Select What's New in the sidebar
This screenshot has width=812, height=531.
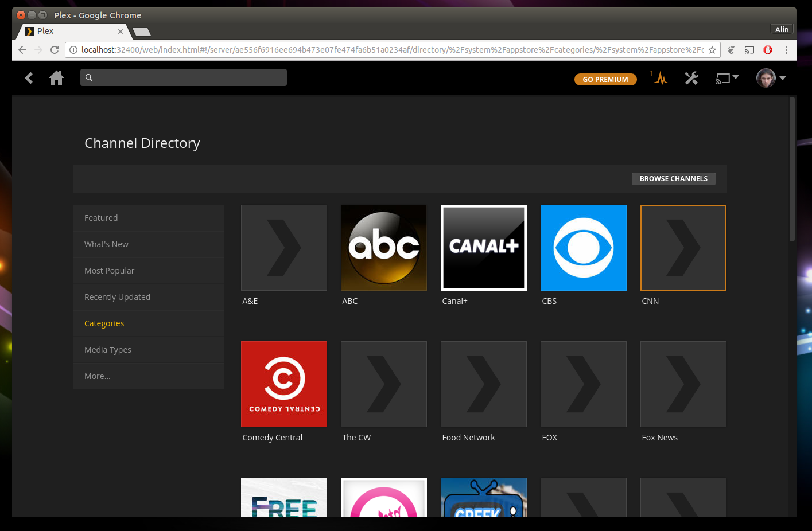pyautogui.click(x=148, y=244)
